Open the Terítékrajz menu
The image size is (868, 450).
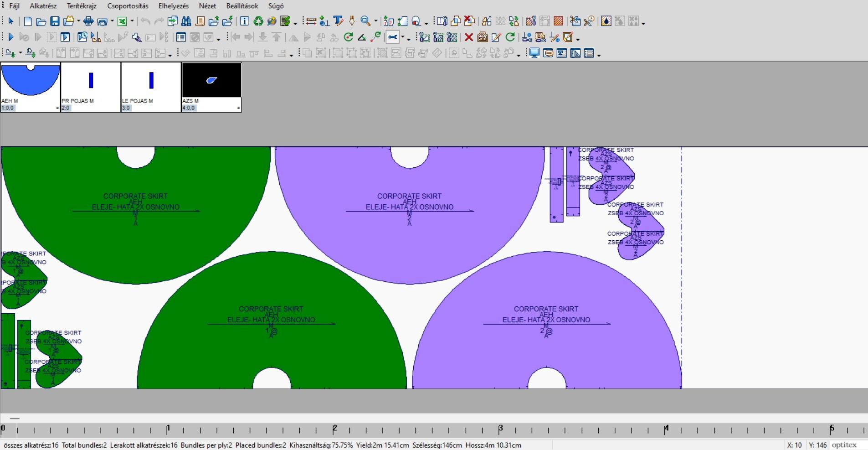click(82, 6)
